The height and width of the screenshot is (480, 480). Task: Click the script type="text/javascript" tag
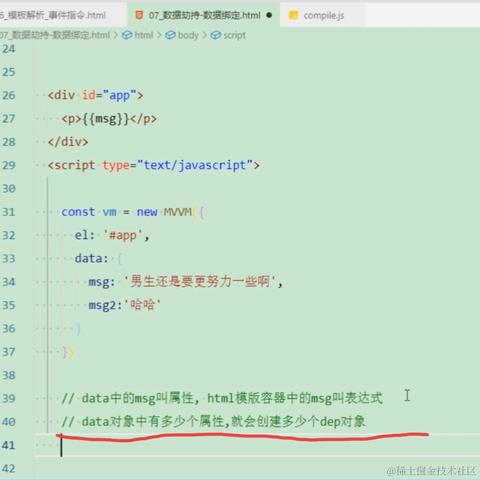click(154, 165)
